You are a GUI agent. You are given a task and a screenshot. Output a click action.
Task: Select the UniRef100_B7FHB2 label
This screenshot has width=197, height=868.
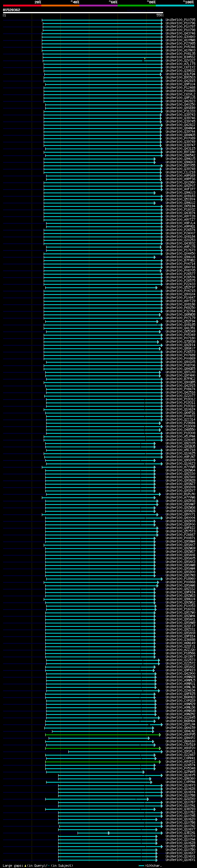coord(180,260)
